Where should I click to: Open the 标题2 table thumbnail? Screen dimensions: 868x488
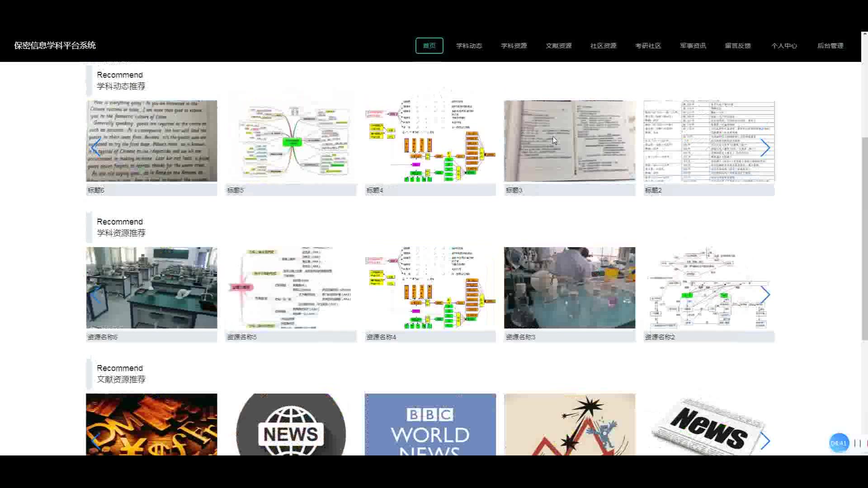[709, 141]
